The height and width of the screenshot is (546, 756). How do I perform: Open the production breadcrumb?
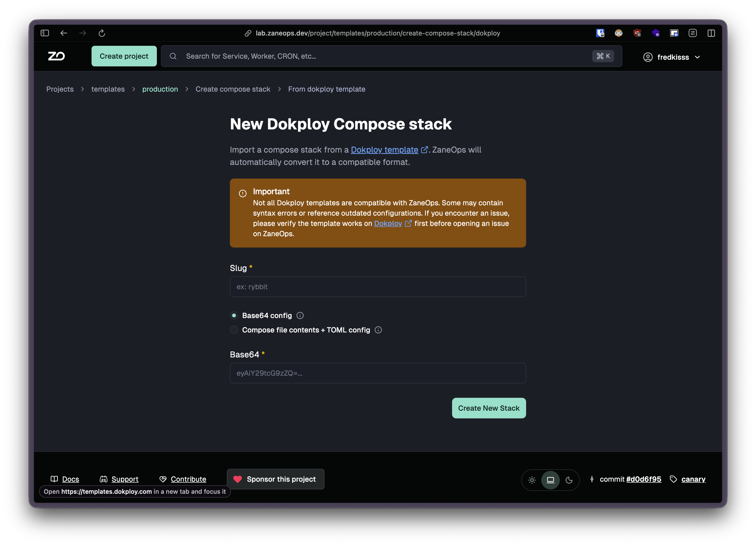click(x=160, y=89)
